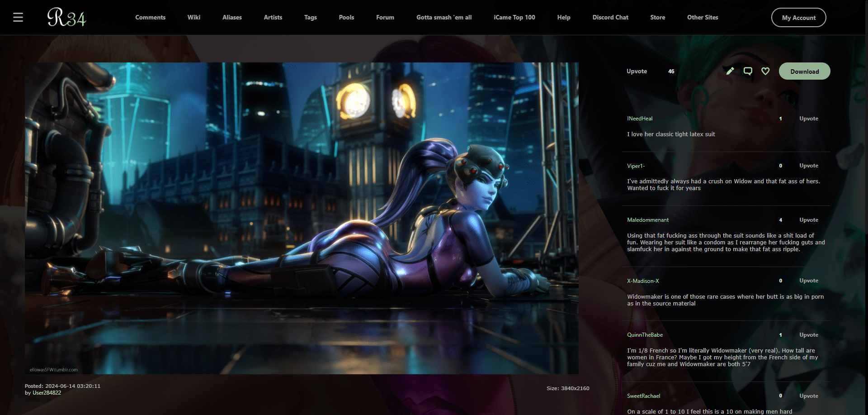Image resolution: width=868 pixels, height=415 pixels.
Task: Click the vote count 0 on SweetRachael's comment
Action: click(x=781, y=396)
